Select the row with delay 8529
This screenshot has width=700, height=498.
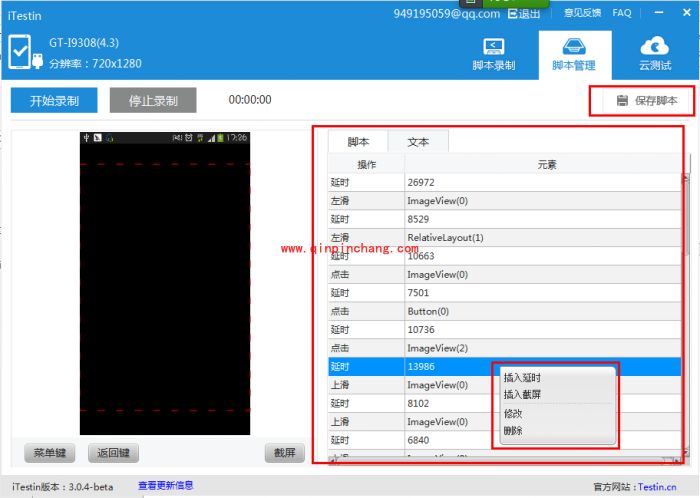pos(504,219)
